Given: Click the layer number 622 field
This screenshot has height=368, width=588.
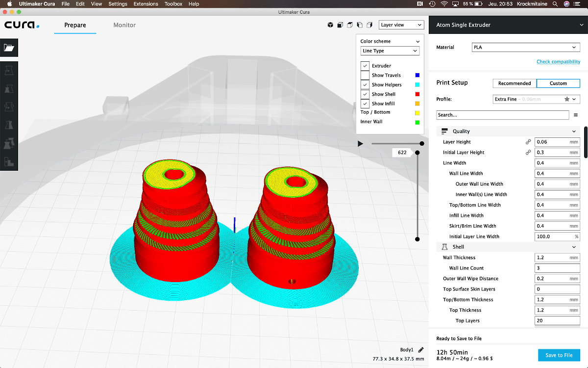Looking at the screenshot, I should click(x=402, y=153).
